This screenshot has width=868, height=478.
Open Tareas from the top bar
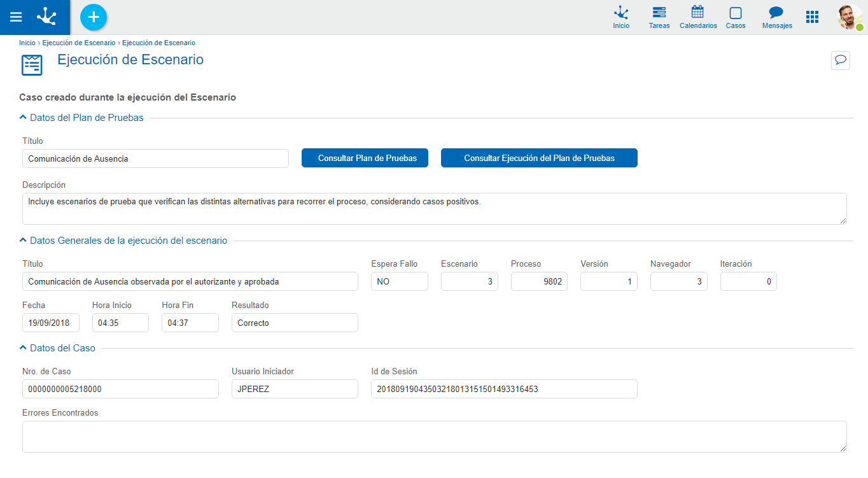pos(659,17)
